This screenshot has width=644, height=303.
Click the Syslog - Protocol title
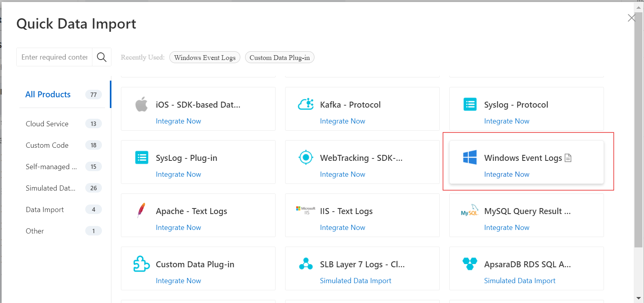coord(516,105)
